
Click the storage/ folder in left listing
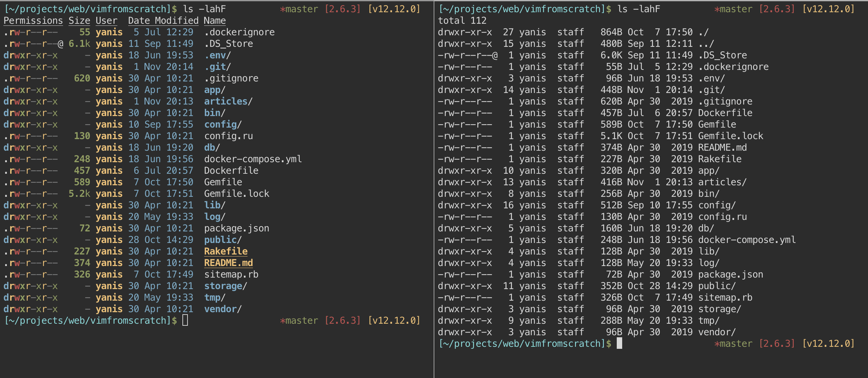click(225, 286)
